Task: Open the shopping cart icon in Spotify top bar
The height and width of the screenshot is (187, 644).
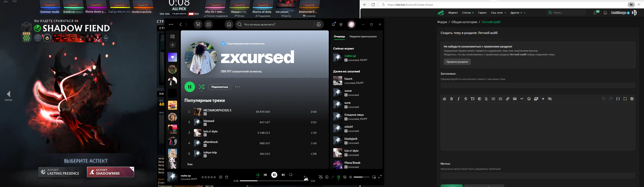Action: point(198,25)
